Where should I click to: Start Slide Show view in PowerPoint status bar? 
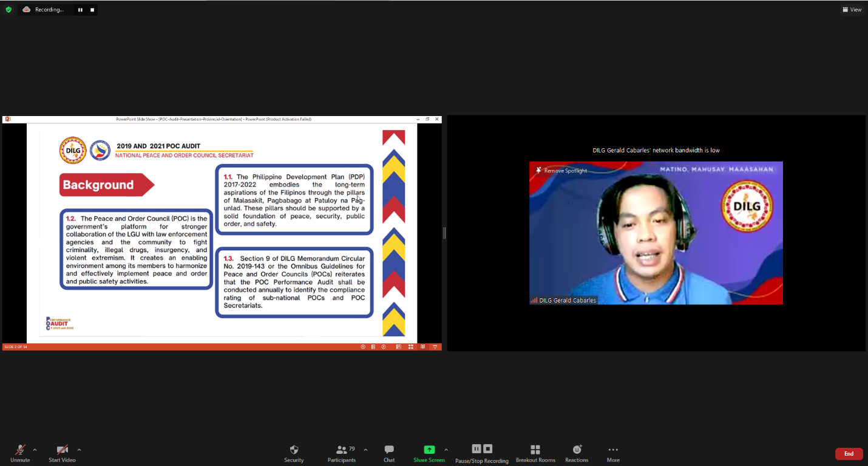[x=435, y=347]
